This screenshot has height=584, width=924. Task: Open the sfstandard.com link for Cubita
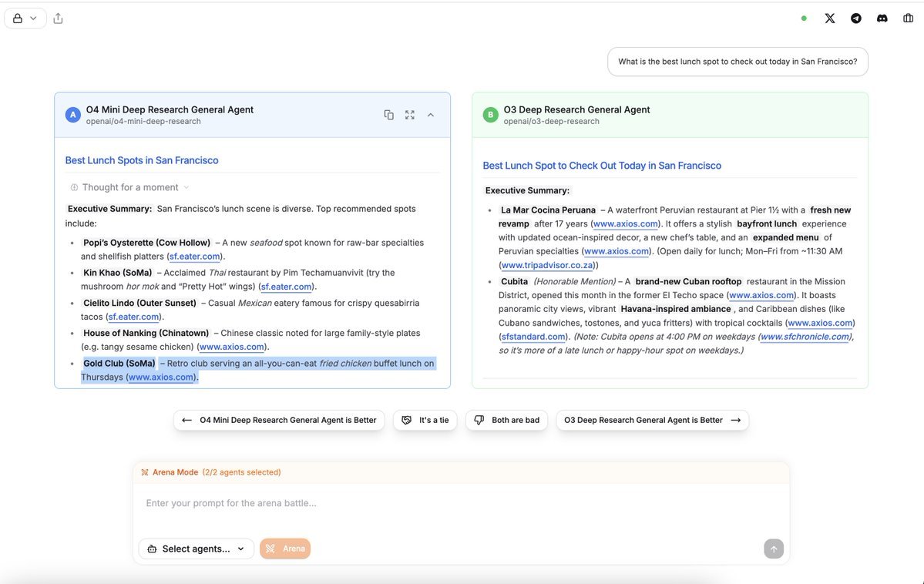533,337
